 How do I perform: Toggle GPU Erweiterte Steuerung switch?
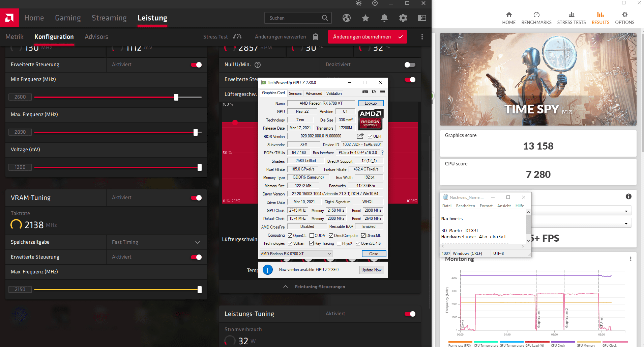(196, 65)
